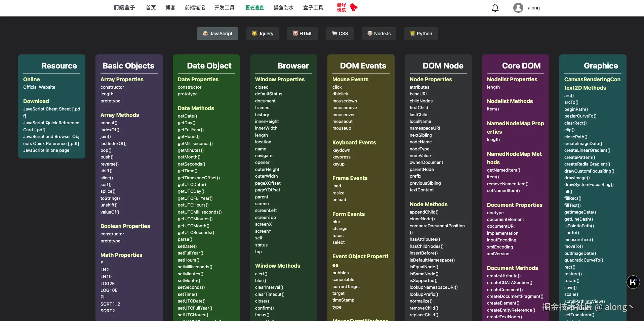Image resolution: width=644 pixels, height=321 pixels.
Task: Click clearInterval() under Window Methods
Action: [269, 287]
